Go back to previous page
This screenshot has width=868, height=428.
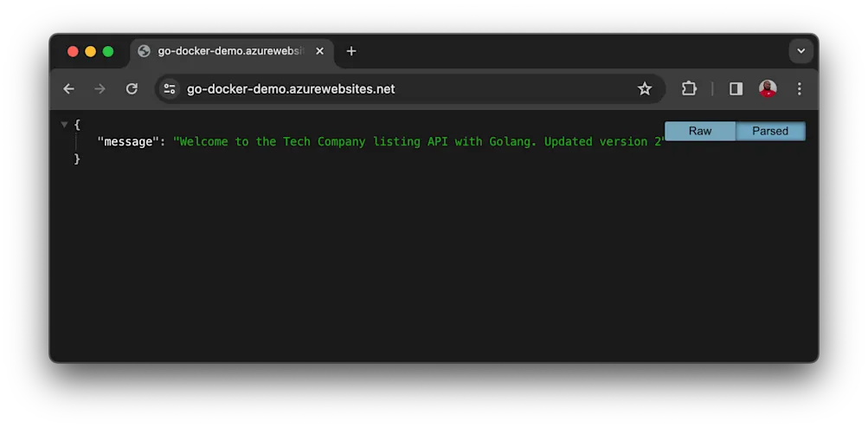[x=68, y=88]
